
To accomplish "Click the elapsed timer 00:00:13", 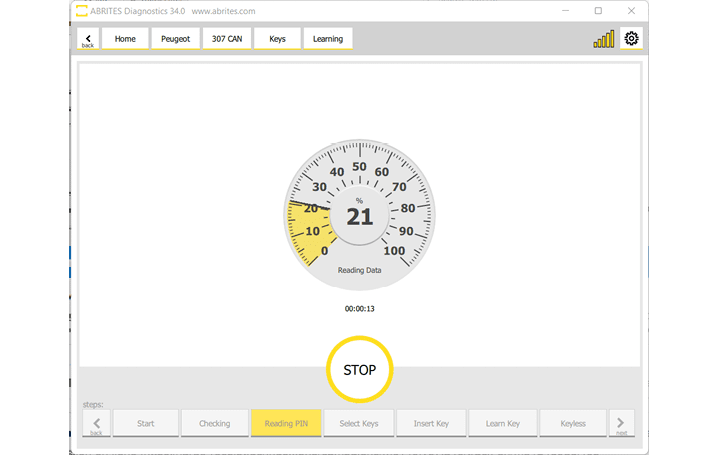I will click(359, 309).
